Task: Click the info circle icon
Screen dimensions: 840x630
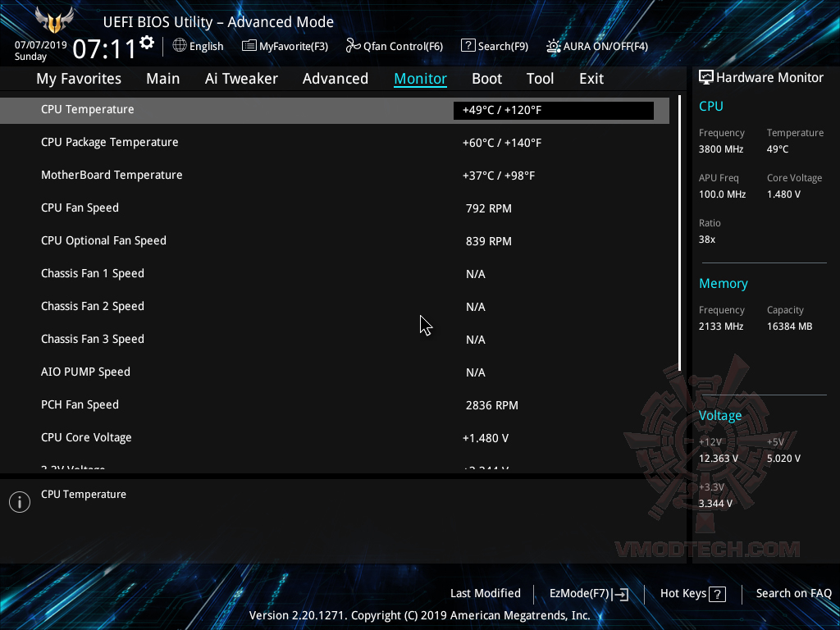Action: pos(20,502)
